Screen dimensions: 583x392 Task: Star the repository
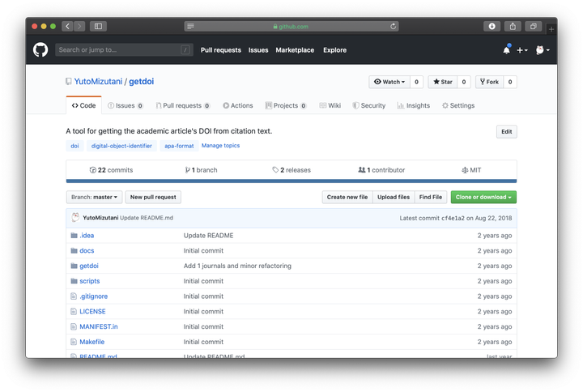442,82
